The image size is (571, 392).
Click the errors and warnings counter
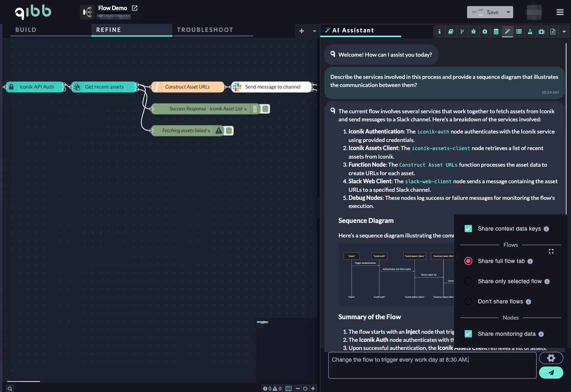pos(272,388)
